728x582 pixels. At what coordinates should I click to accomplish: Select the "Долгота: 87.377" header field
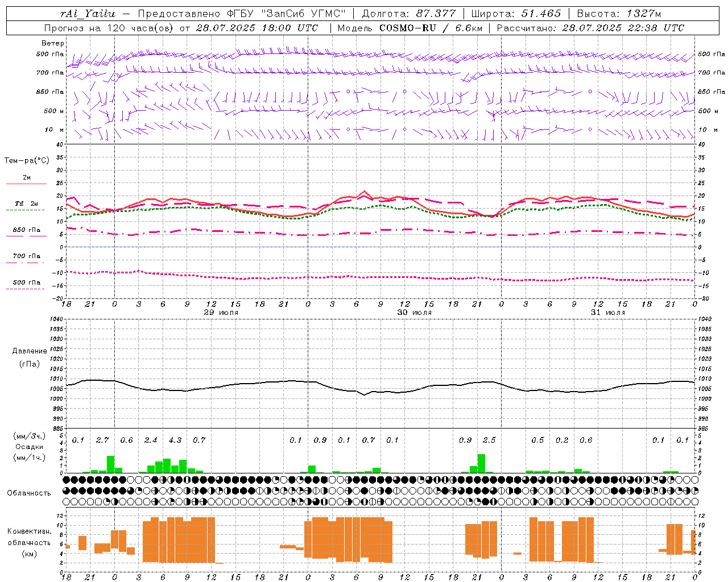pyautogui.click(x=408, y=14)
